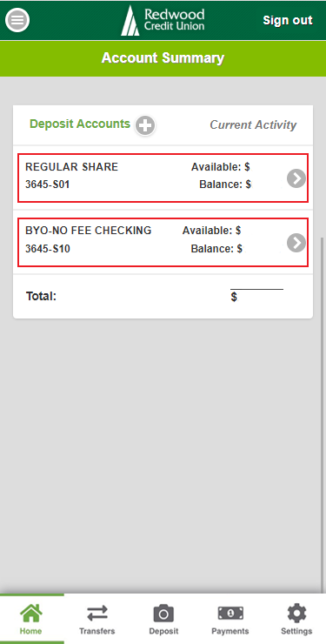Tap the Deposit camera icon
Screen dimensions: 326x644
(163, 614)
